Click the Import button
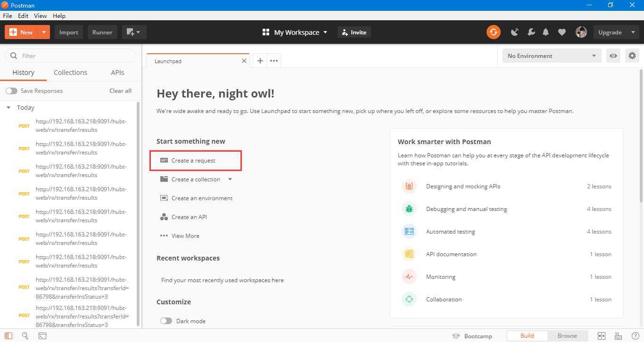 pos(68,32)
